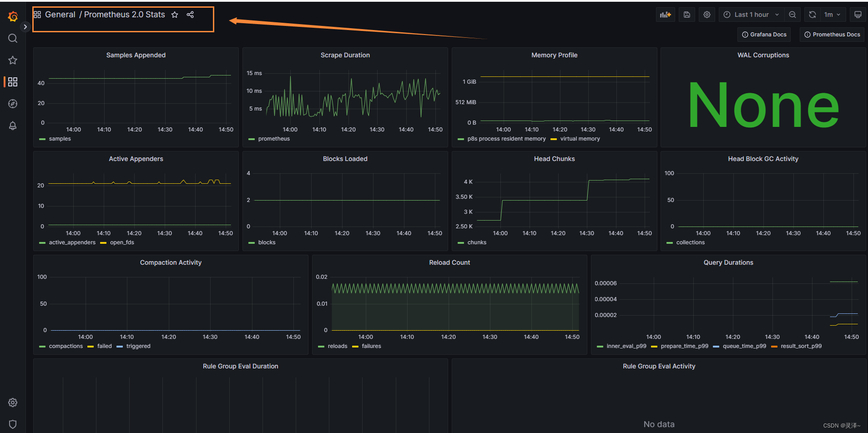Open Server admin shield icon
Viewport: 868px width, 433px height.
pyautogui.click(x=13, y=424)
